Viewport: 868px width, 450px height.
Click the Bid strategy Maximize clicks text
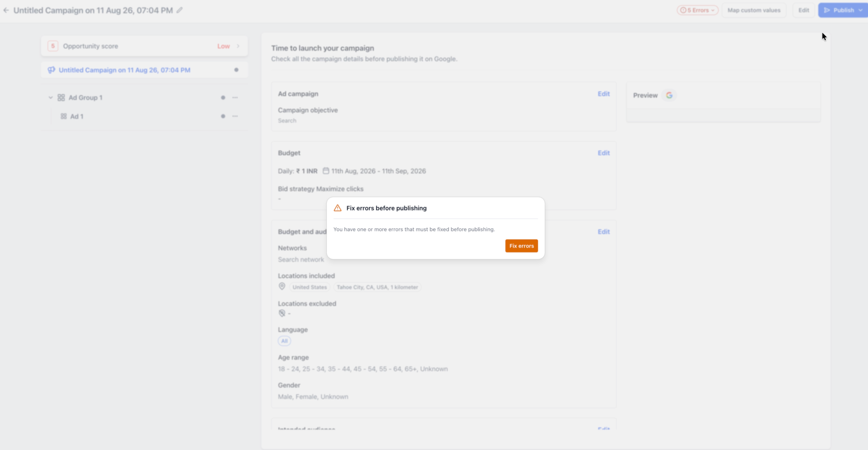[x=320, y=189]
